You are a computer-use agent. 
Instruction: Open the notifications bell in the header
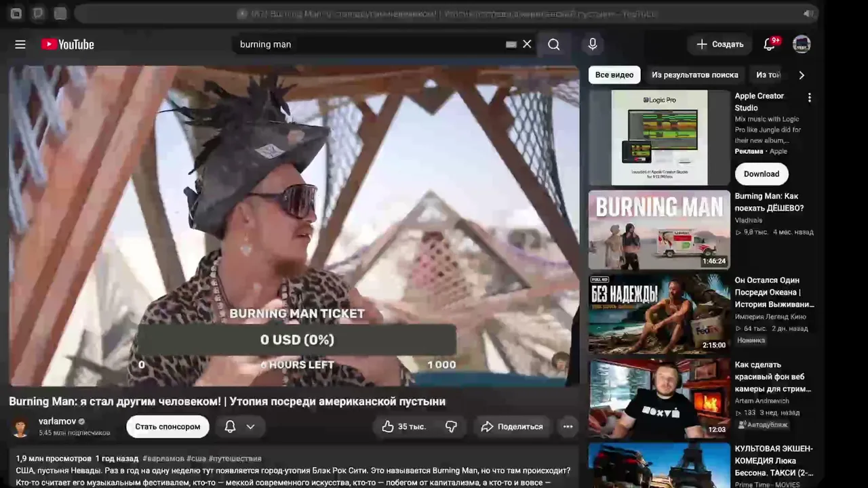769,44
